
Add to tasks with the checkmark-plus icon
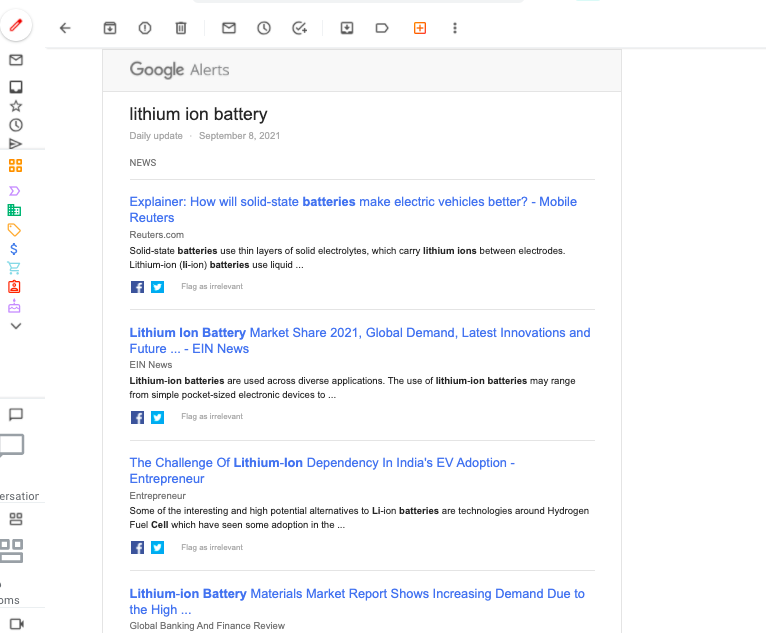pos(299,28)
